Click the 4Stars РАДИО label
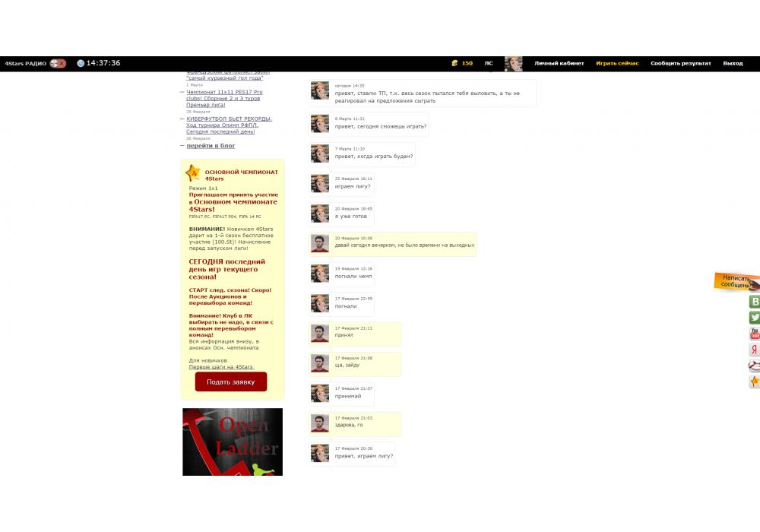The height and width of the screenshot is (532, 760). (25, 64)
